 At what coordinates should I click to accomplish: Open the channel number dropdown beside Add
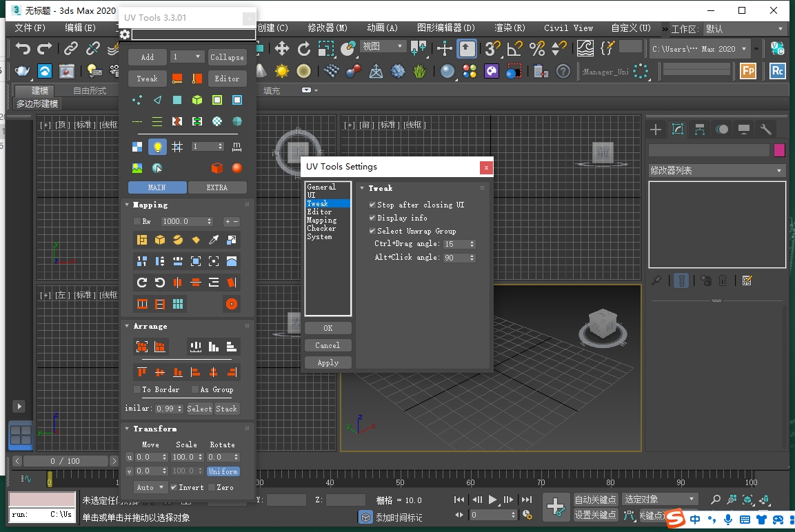pyautogui.click(x=187, y=57)
